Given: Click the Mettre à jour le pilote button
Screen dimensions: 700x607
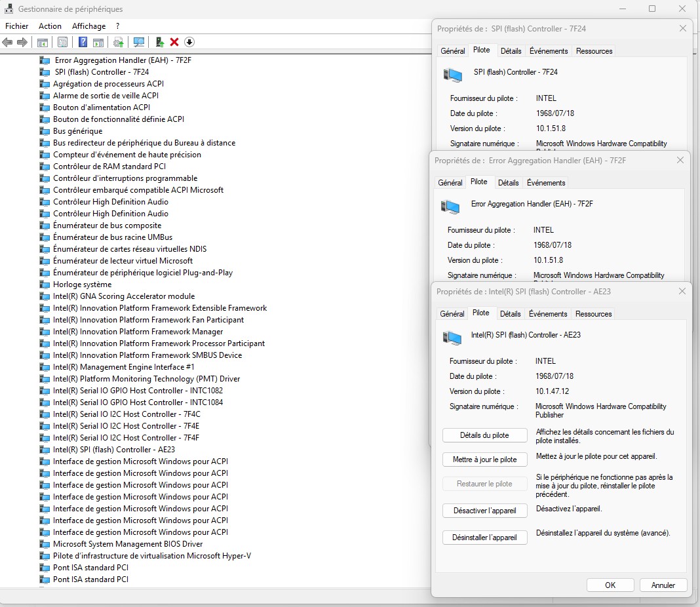Looking at the screenshot, I should point(484,460).
